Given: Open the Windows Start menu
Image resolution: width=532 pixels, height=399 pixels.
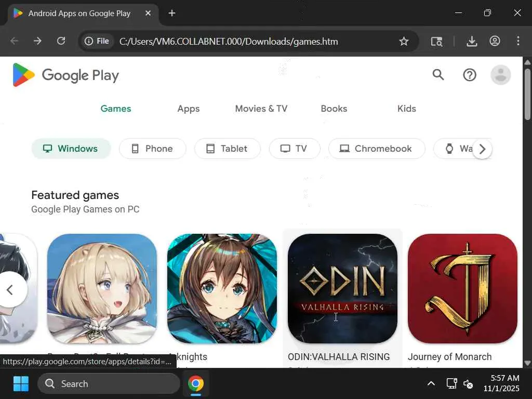Looking at the screenshot, I should pyautogui.click(x=21, y=384).
